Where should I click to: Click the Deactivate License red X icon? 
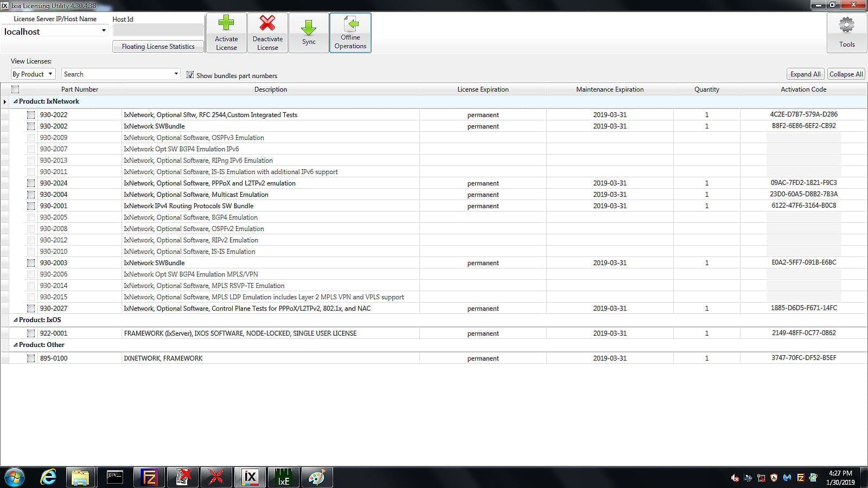tap(267, 23)
